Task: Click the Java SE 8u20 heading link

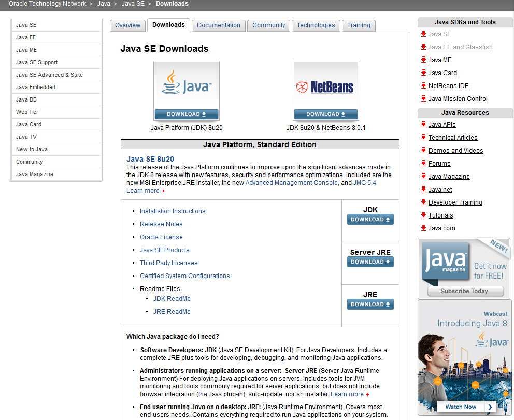Action: tap(150, 159)
